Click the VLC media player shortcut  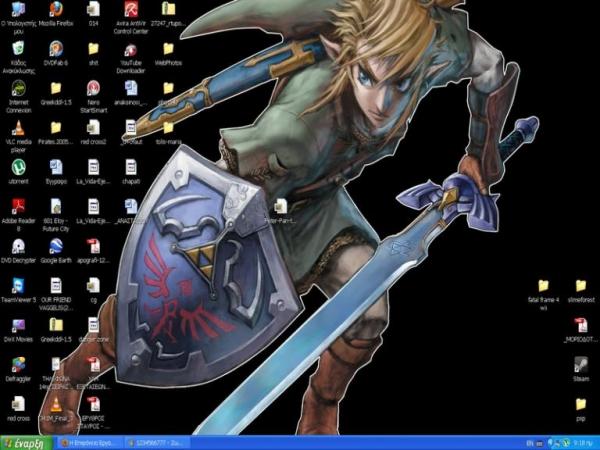coord(18,128)
